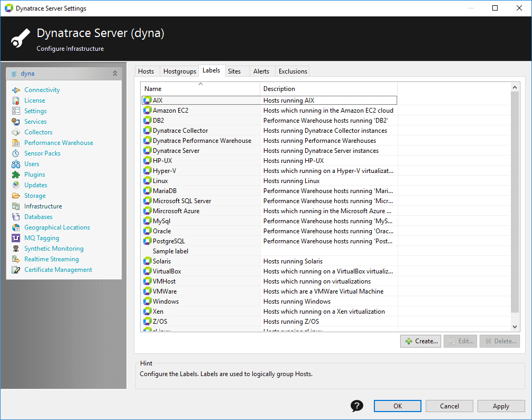
Task: Click the scrollbar up arrow
Action: 515,87
